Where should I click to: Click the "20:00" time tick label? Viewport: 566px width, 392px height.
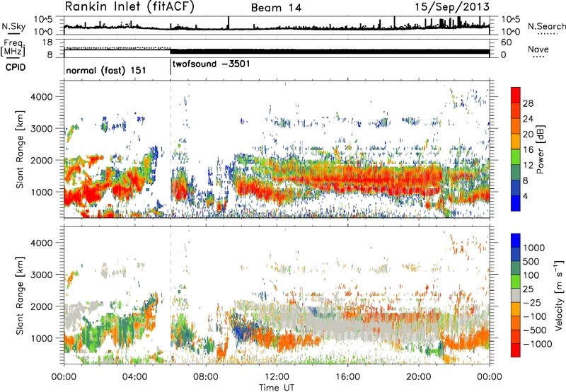click(x=418, y=377)
